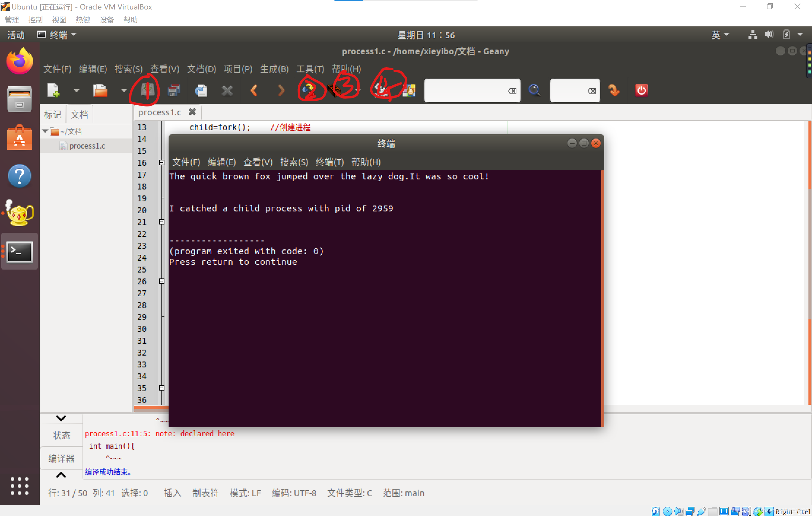Collapse the ~/文档 folder tree node
Image resolution: width=812 pixels, height=516 pixels.
pos(45,131)
